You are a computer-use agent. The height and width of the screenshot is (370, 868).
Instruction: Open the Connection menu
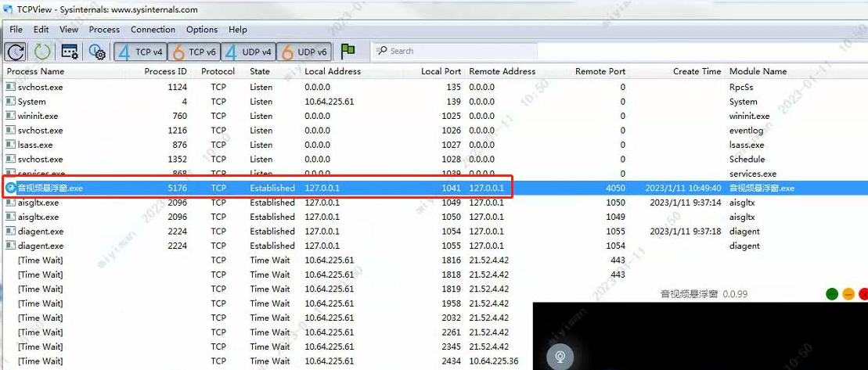[x=153, y=29]
